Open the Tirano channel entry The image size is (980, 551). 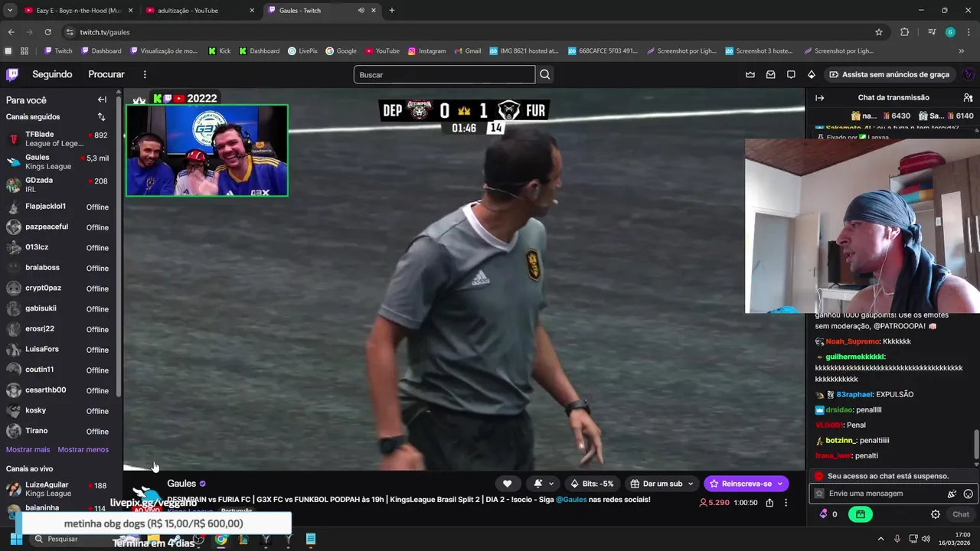tap(60, 431)
